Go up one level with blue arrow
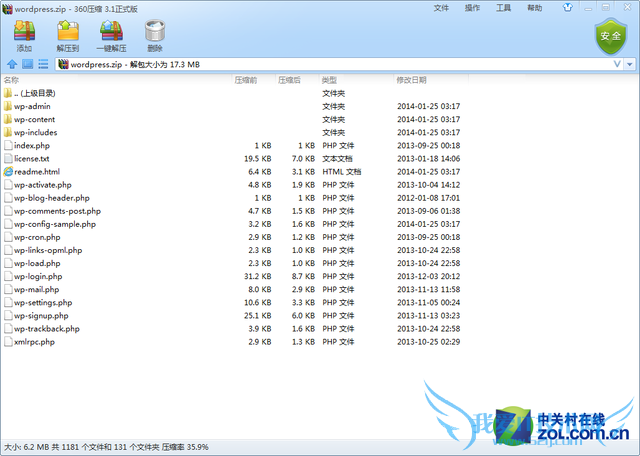 point(12,64)
